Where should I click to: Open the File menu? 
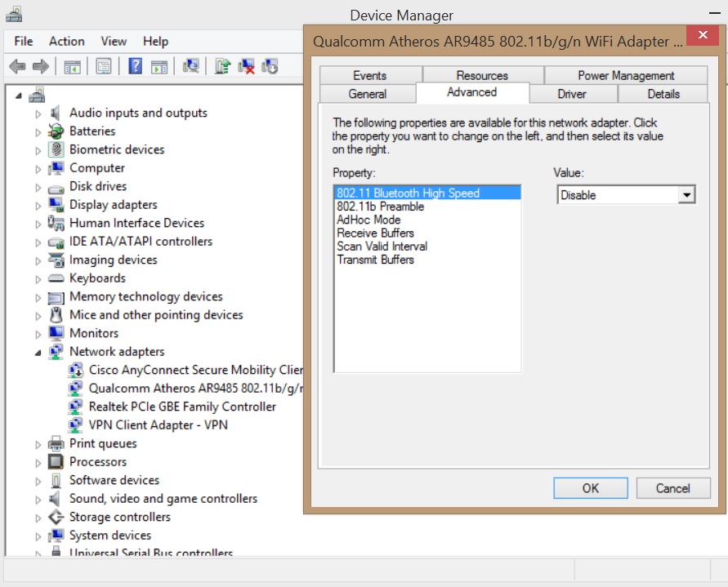point(23,42)
